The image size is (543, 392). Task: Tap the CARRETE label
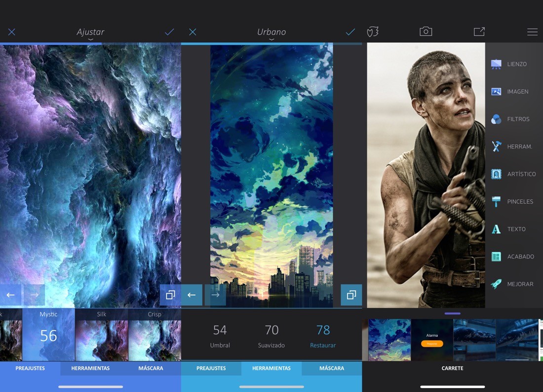(452, 368)
